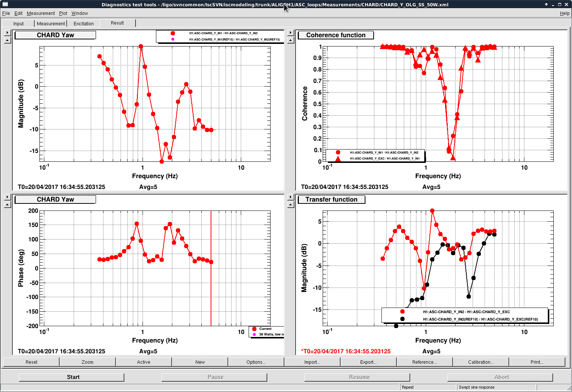Click right-arrow button beside CHARD Yaw magnitude plot
572x392 pixels.
click(7, 33)
